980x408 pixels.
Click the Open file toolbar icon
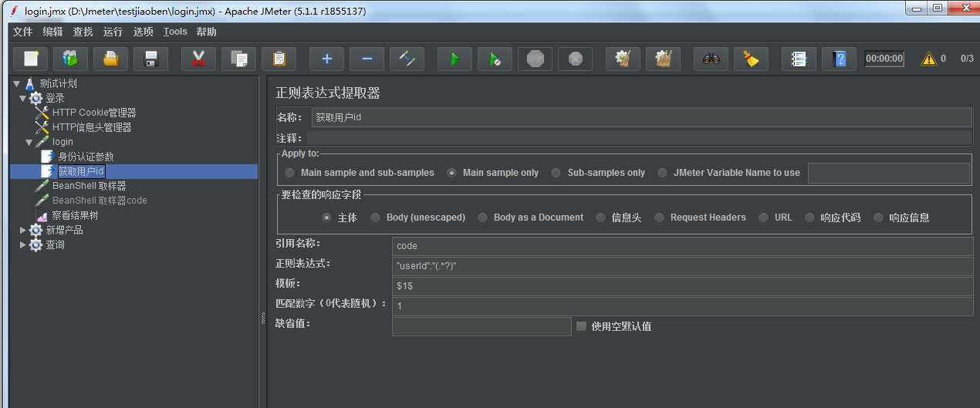click(110, 59)
